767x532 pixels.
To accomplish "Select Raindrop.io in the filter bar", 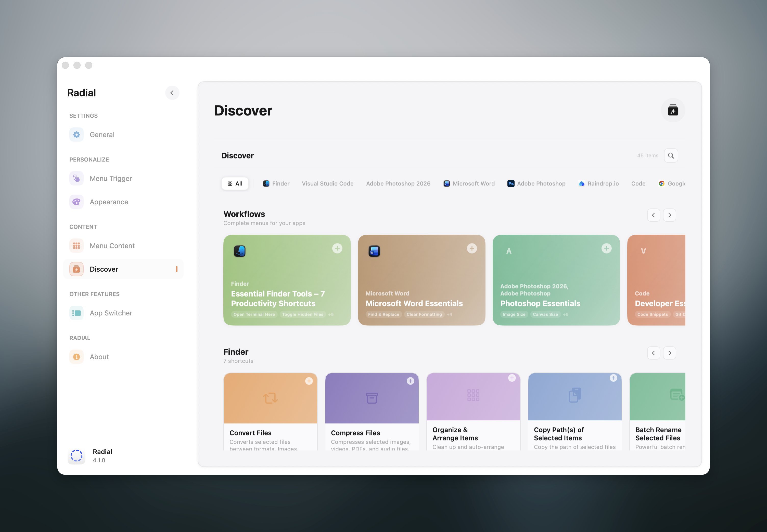I will pos(598,183).
